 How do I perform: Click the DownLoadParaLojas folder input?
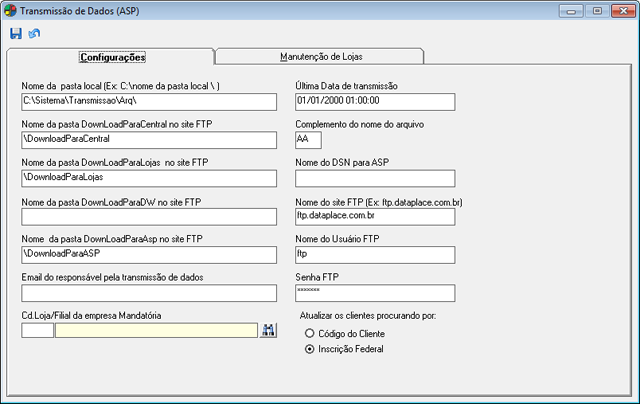click(x=148, y=178)
